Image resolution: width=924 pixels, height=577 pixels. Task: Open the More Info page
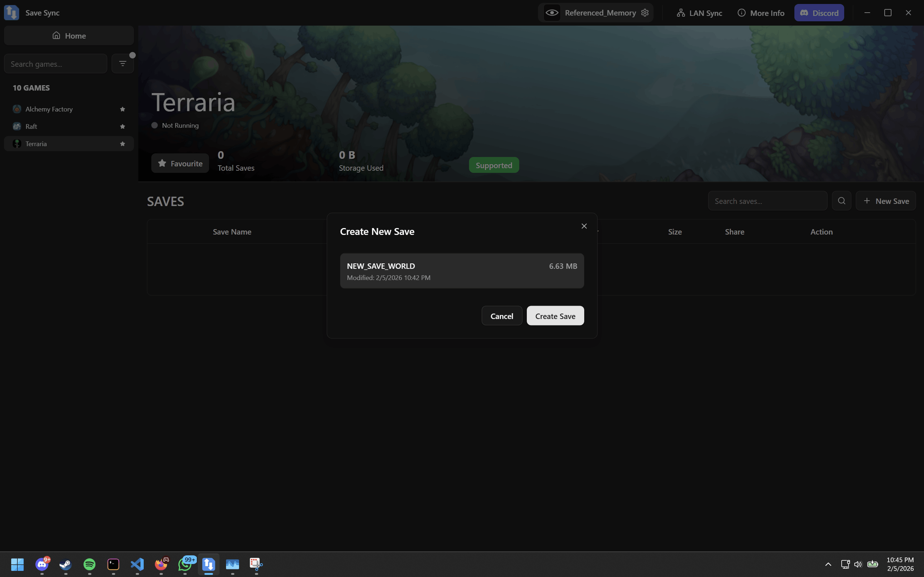coord(760,13)
